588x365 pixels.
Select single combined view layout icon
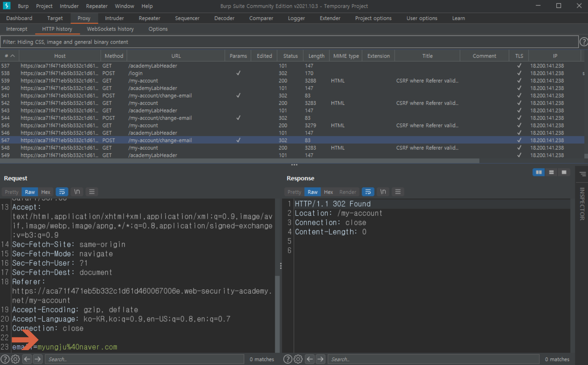tap(564, 172)
